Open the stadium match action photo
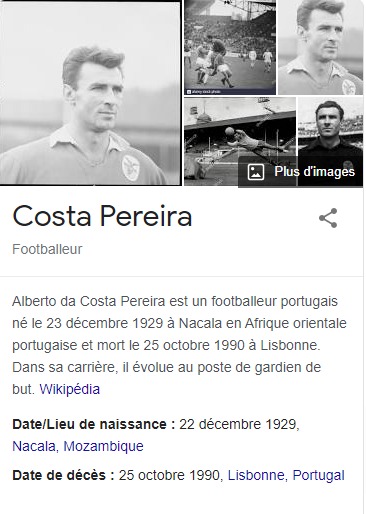This screenshot has height=514, width=366. coord(230,47)
